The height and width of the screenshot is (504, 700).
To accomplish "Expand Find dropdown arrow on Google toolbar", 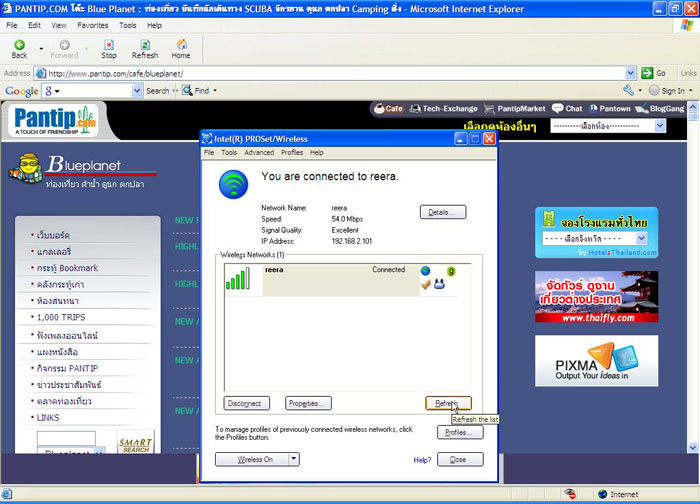I will click(215, 91).
